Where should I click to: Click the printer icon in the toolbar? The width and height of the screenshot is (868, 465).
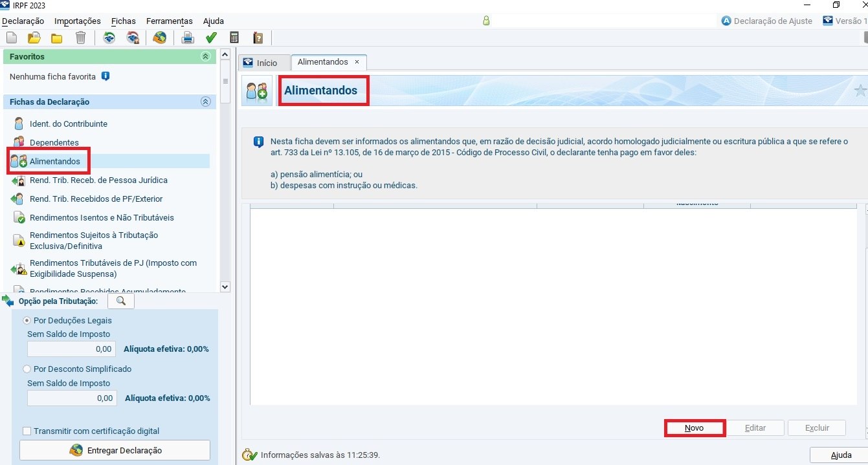click(x=188, y=38)
